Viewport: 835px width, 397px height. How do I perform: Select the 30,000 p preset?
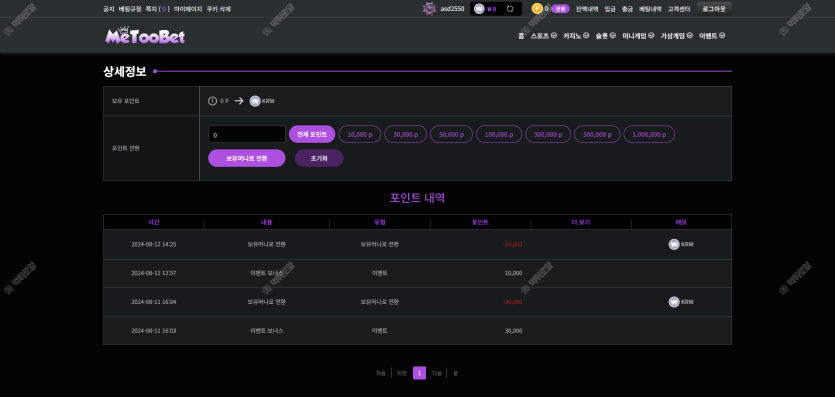[405, 134]
